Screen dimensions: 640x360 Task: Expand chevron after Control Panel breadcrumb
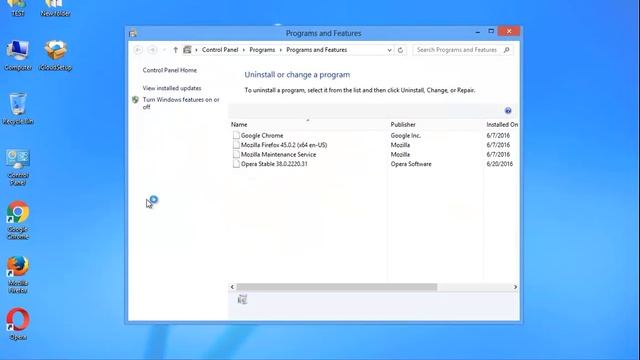(244, 50)
